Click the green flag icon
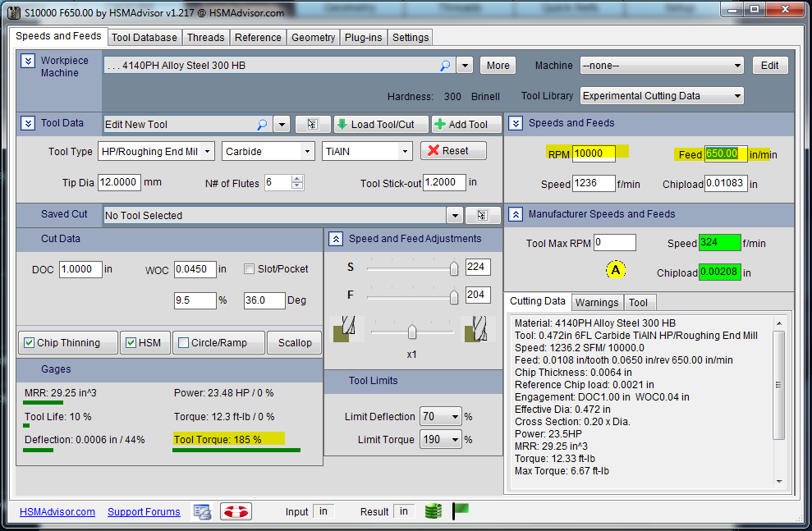The width and height of the screenshot is (812, 531). click(x=460, y=510)
